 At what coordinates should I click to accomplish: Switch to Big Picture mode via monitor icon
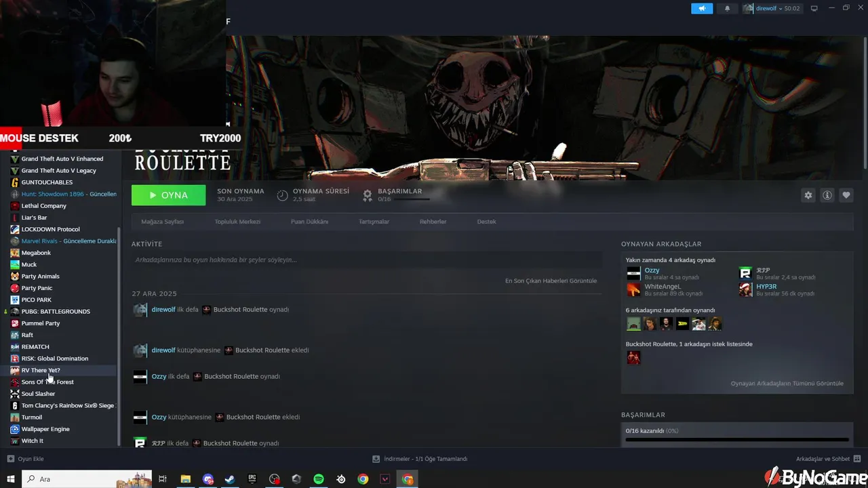pos(814,8)
